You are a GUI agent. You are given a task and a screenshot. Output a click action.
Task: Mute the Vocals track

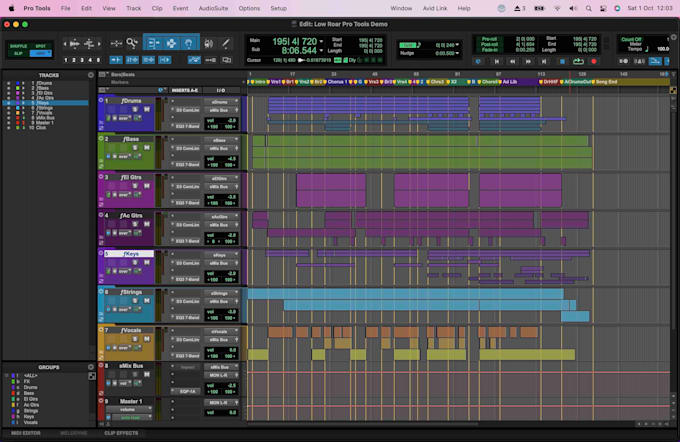coord(147,339)
